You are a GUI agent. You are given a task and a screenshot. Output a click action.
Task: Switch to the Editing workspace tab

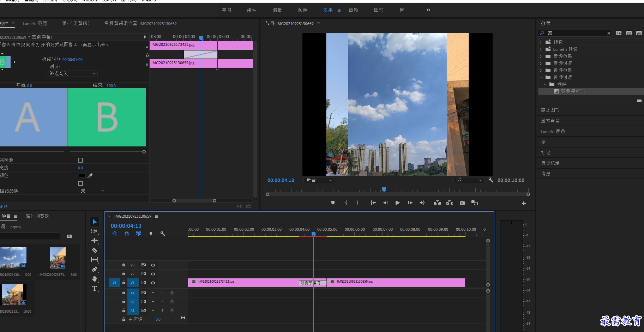click(277, 10)
